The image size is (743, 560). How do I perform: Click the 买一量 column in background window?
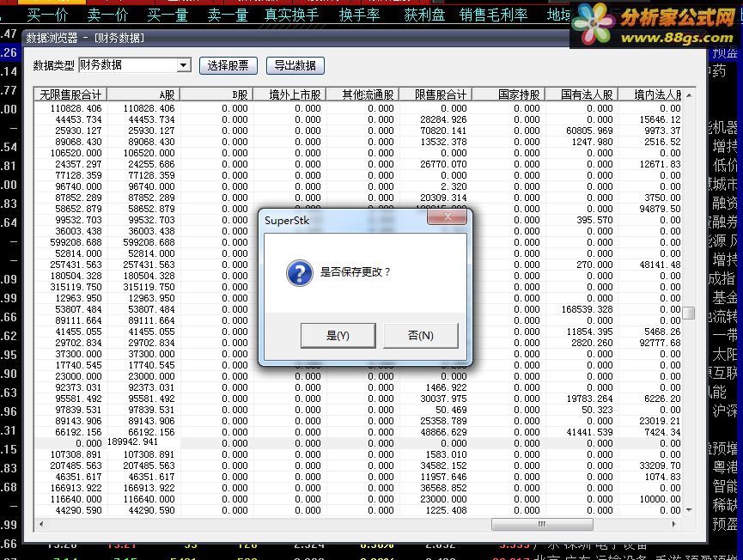(167, 15)
